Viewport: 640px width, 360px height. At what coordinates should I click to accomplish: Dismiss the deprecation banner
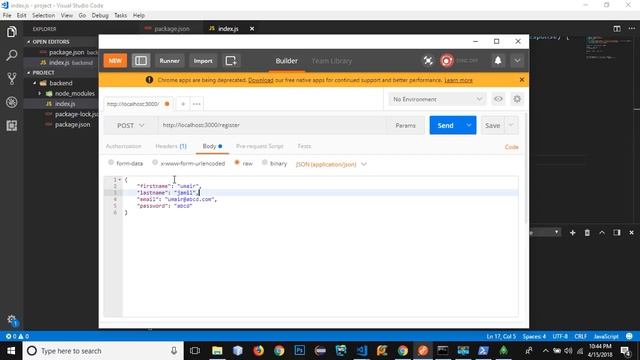click(522, 80)
